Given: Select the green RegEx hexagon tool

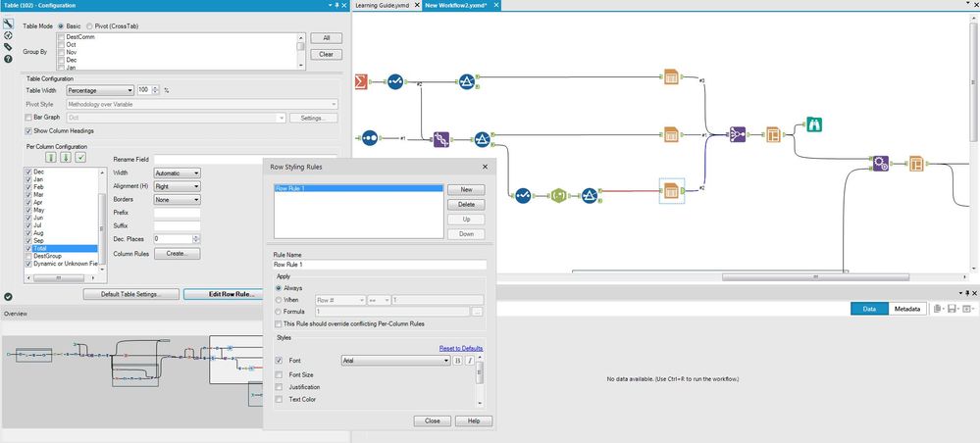Looking at the screenshot, I should point(559,196).
